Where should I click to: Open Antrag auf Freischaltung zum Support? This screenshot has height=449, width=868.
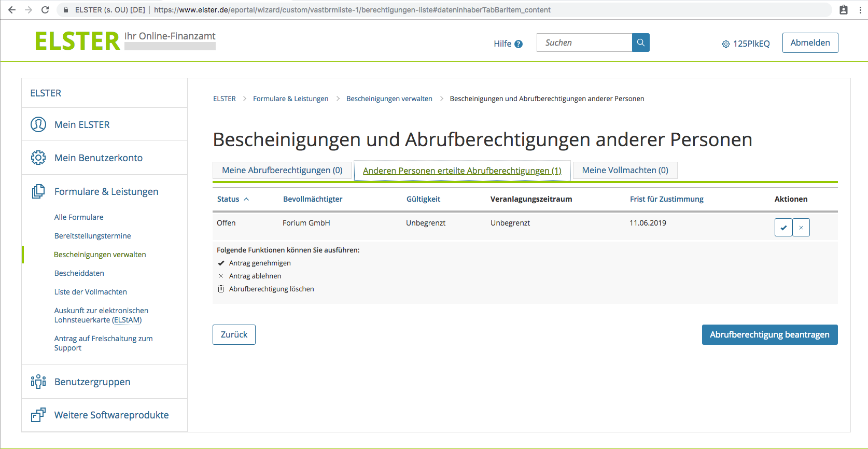[x=103, y=343]
